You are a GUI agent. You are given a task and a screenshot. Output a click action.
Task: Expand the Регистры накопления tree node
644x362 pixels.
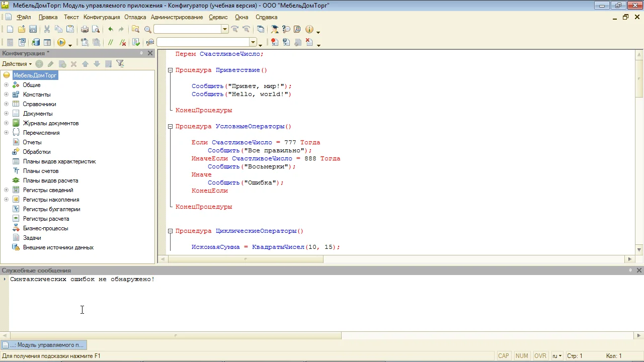[6, 200]
